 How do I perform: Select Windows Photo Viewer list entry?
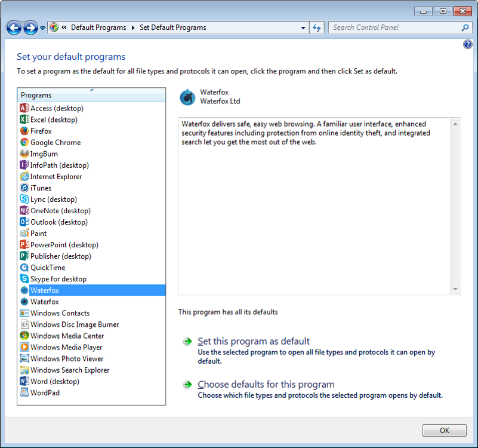pyautogui.click(x=92, y=358)
